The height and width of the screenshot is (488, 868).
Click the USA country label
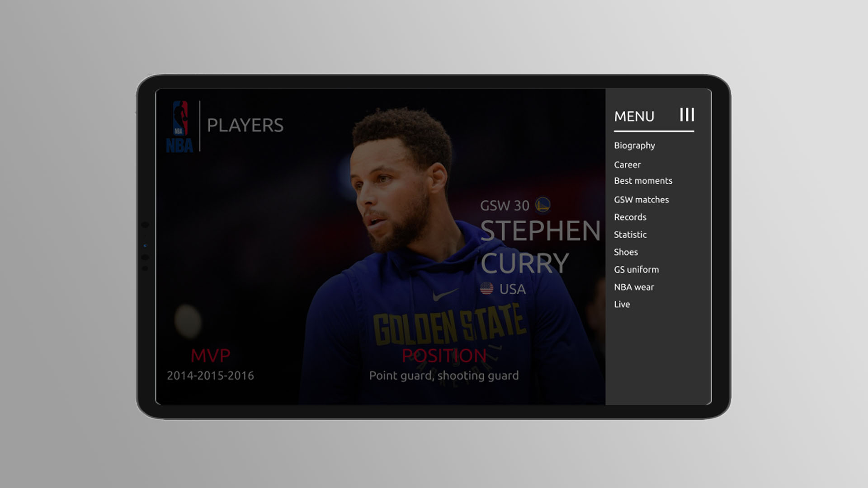pyautogui.click(x=513, y=289)
